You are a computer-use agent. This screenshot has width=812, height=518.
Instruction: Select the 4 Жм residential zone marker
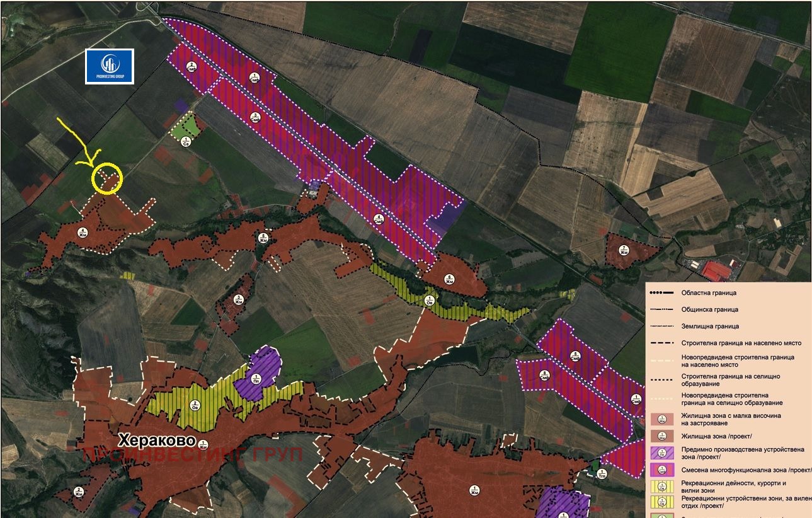tap(82, 233)
